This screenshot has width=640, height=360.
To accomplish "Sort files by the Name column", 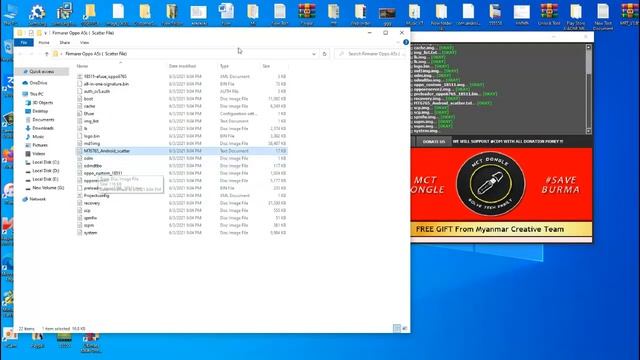I will click(82, 66).
